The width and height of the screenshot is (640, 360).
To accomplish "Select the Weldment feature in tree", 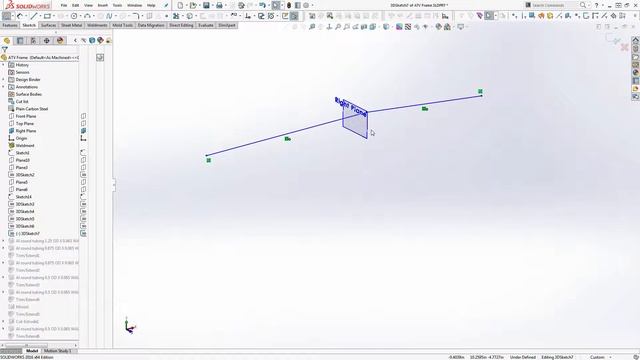I will [25, 146].
